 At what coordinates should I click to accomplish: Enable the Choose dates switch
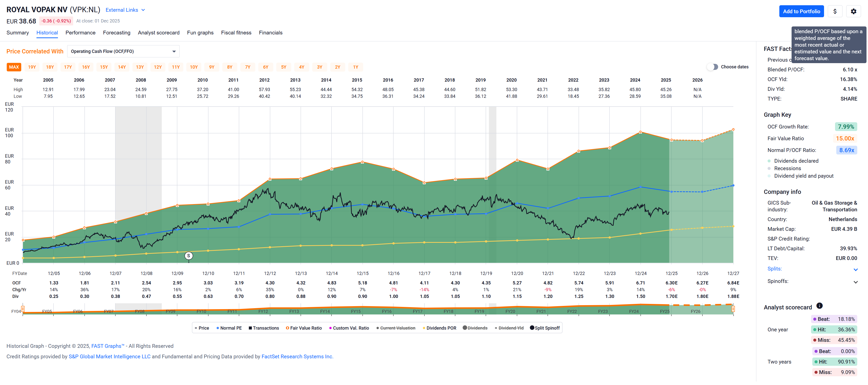713,67
